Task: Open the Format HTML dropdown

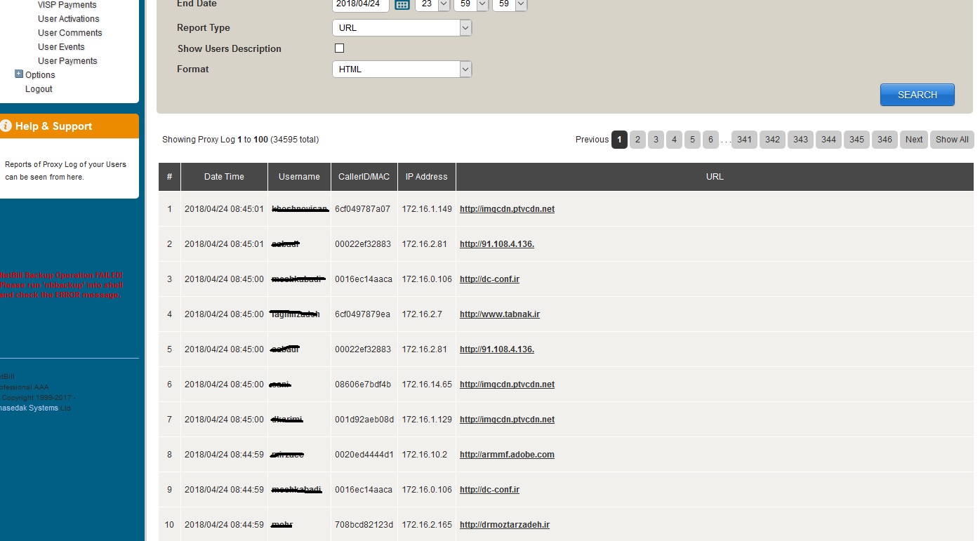Action: [x=402, y=69]
